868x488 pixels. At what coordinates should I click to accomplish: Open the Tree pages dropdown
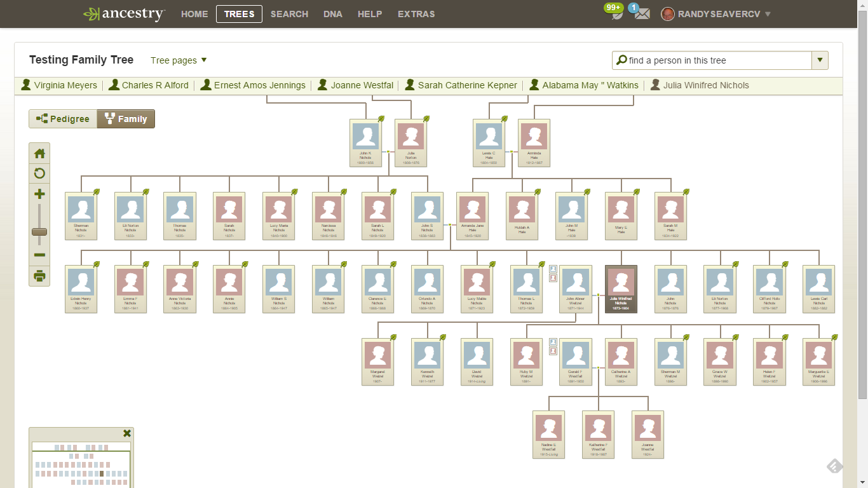pos(178,60)
